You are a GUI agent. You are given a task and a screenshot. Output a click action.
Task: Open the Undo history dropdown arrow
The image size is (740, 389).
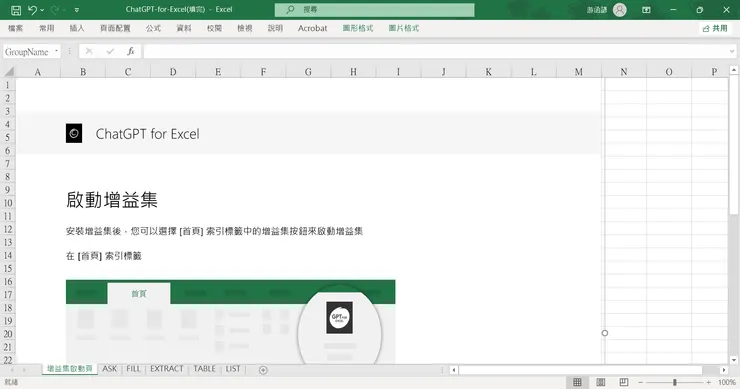42,10
